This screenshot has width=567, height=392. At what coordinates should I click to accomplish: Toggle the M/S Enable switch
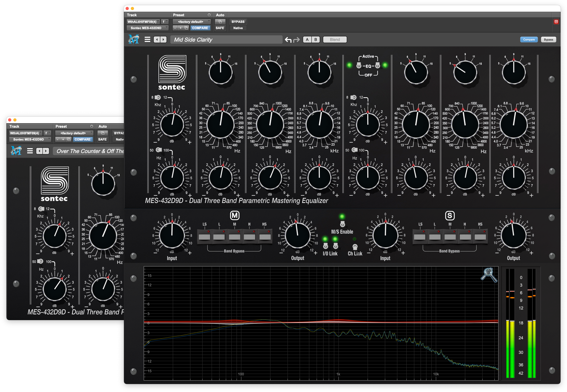pyautogui.click(x=342, y=224)
